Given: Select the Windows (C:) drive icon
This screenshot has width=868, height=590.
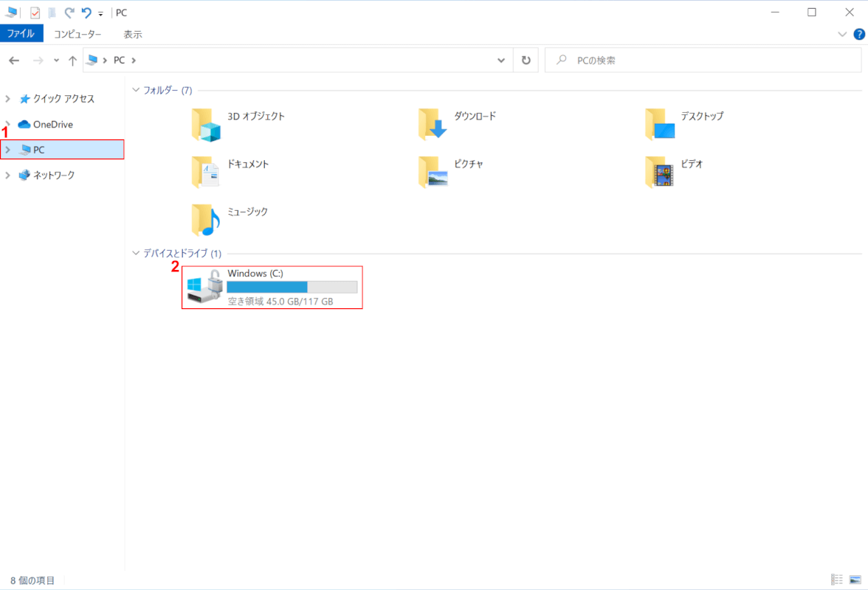Looking at the screenshot, I should point(204,287).
